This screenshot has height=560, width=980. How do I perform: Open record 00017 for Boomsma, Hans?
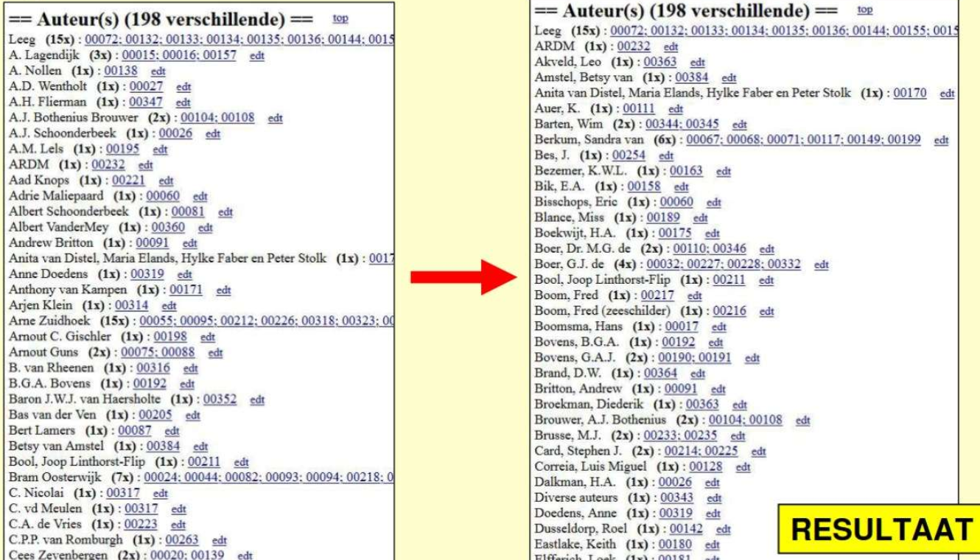click(x=681, y=326)
